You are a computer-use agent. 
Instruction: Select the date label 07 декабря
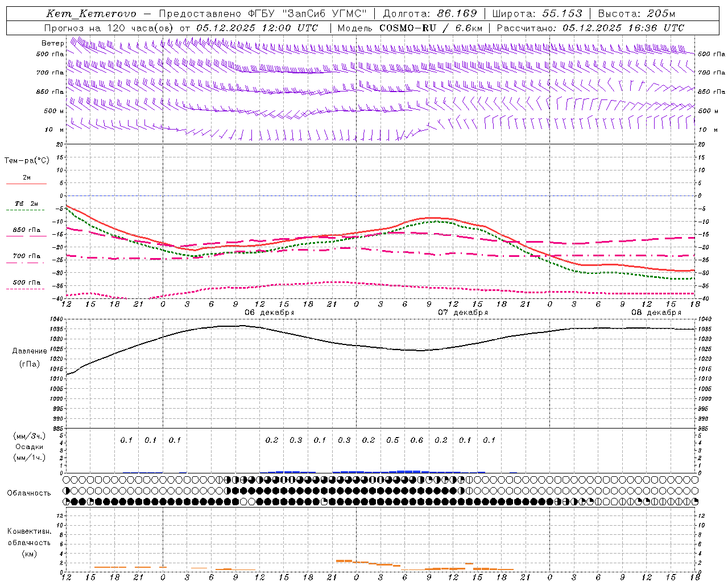463,313
